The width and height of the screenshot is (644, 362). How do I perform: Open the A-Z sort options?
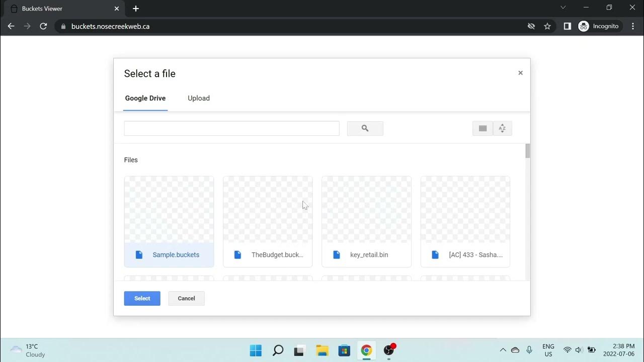click(502, 128)
